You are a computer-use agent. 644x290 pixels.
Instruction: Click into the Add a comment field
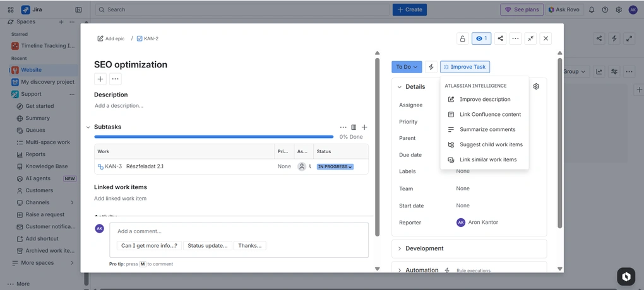[x=239, y=231]
